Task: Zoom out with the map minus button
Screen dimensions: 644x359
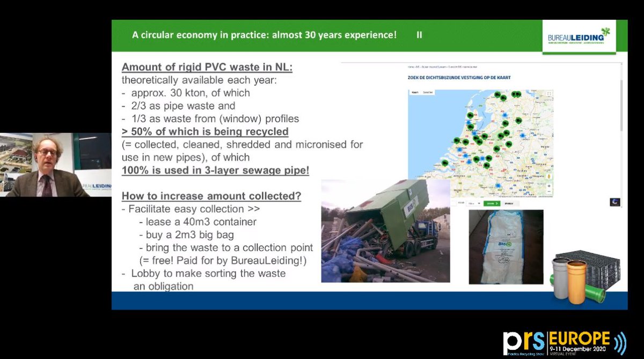Action: (x=549, y=192)
